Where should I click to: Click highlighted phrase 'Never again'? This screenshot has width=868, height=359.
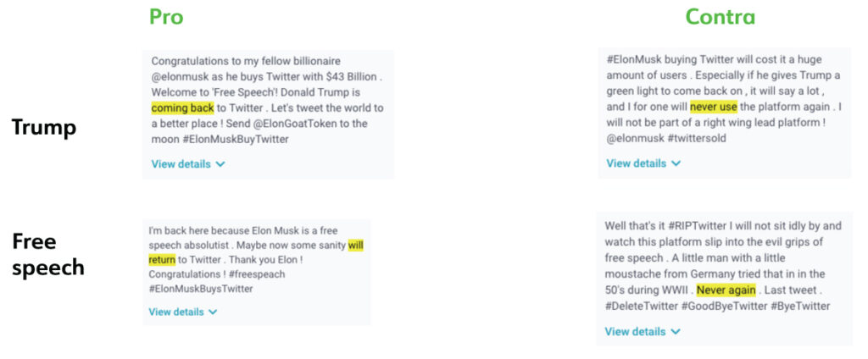726,290
